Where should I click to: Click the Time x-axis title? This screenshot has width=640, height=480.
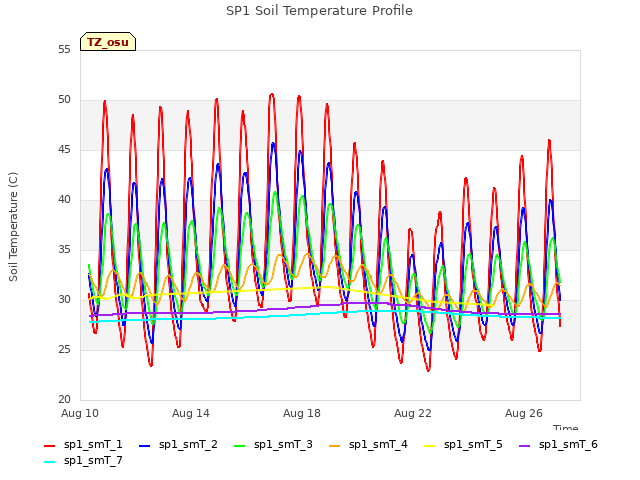(566, 428)
